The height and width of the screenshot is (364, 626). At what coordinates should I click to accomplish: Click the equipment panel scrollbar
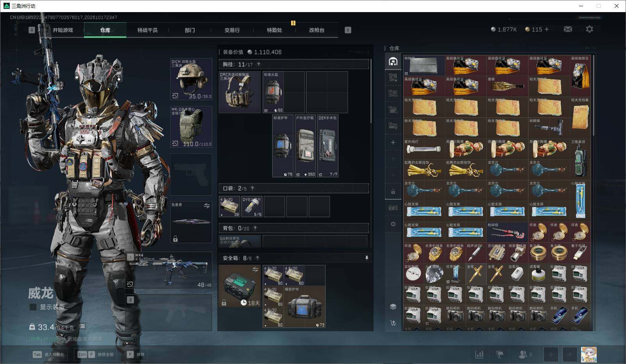(371, 92)
